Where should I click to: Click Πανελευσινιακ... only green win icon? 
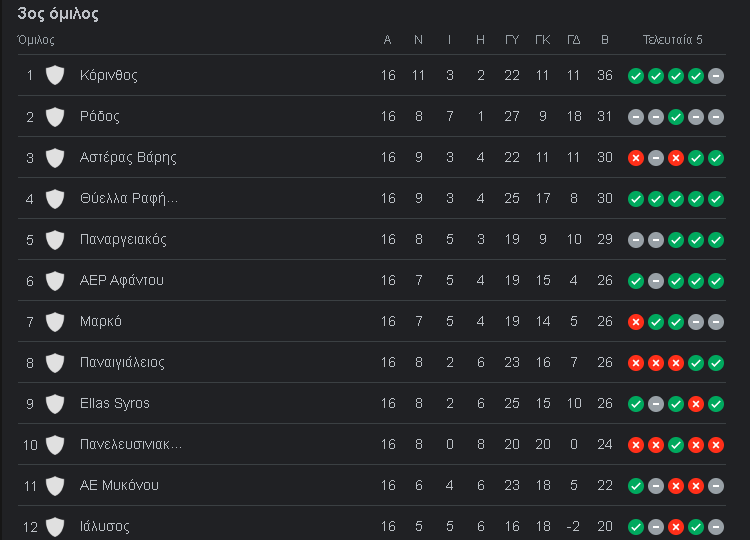pyautogui.click(x=675, y=445)
